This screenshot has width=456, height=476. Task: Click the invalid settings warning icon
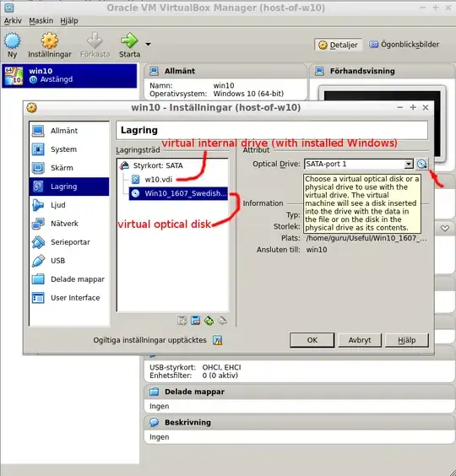tap(218, 340)
